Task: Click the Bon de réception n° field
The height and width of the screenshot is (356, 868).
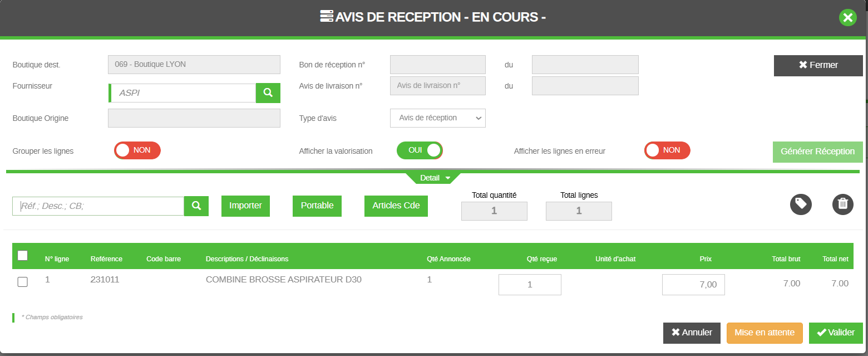Action: click(438, 65)
